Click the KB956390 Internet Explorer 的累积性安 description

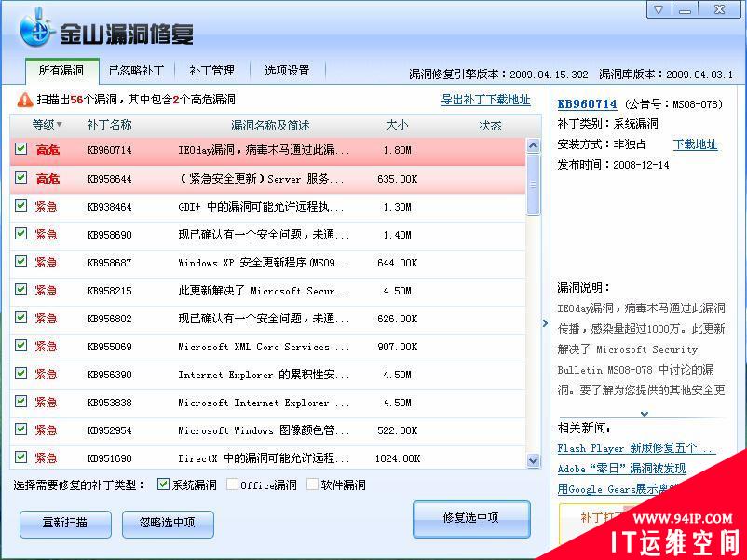click(x=264, y=375)
